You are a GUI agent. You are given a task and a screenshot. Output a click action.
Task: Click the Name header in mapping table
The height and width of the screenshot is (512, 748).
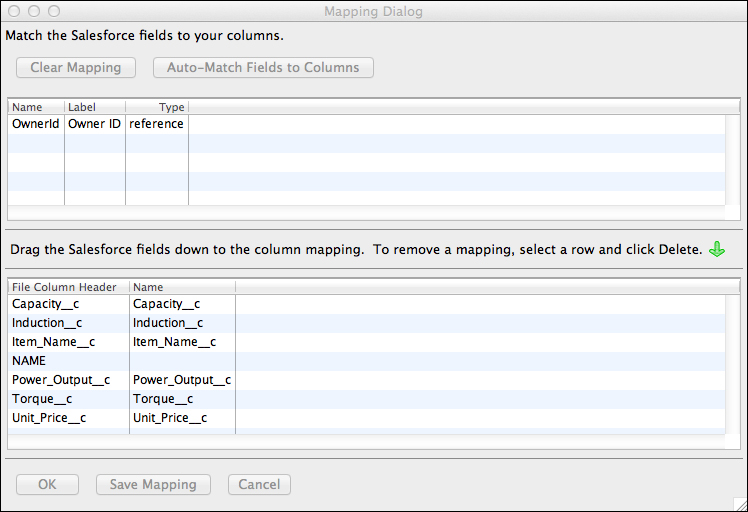point(181,287)
